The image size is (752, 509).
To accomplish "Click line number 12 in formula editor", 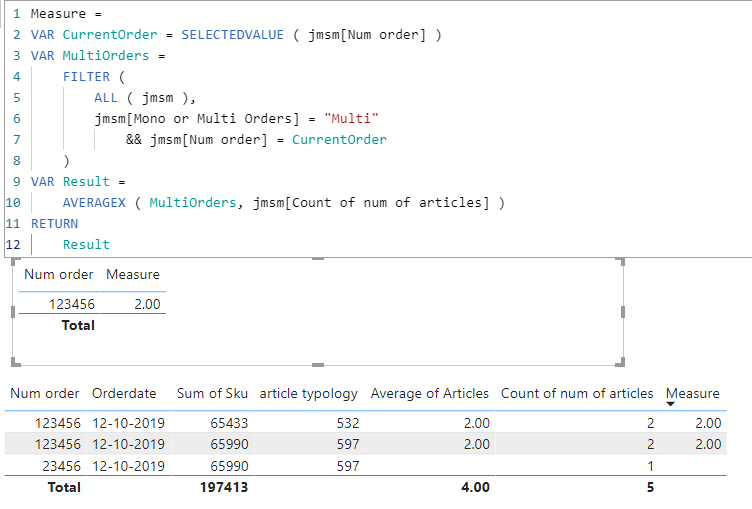I will [13, 245].
